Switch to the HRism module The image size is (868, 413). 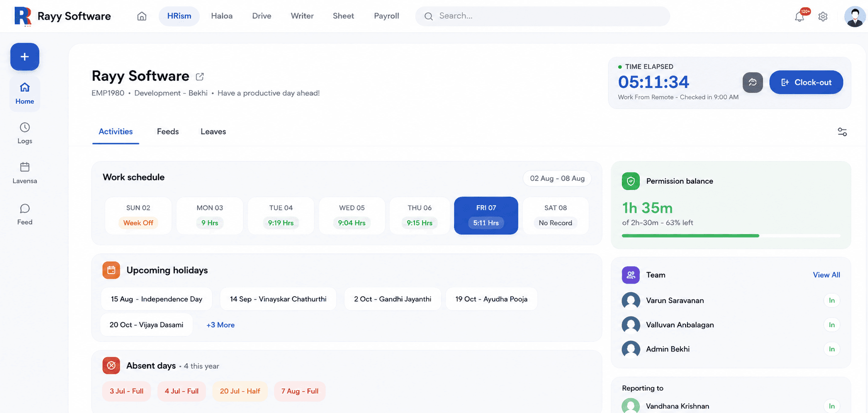[179, 16]
